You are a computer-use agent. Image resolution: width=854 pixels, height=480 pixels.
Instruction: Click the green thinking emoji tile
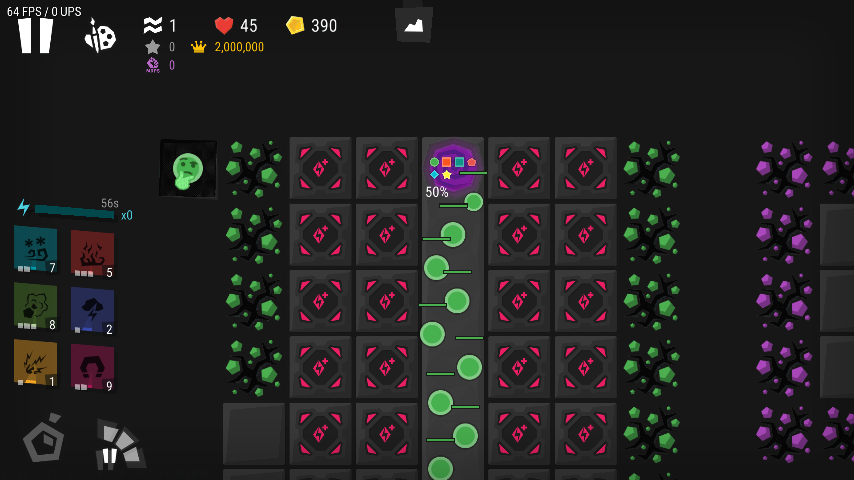pos(188,168)
